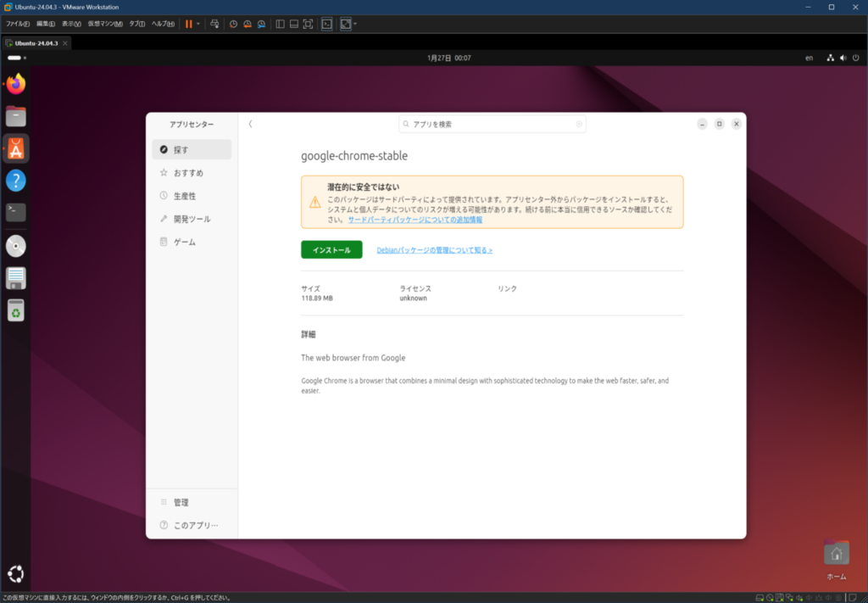
Task: Close the Ubuntu-24.04.3 tab
Action: click(64, 43)
